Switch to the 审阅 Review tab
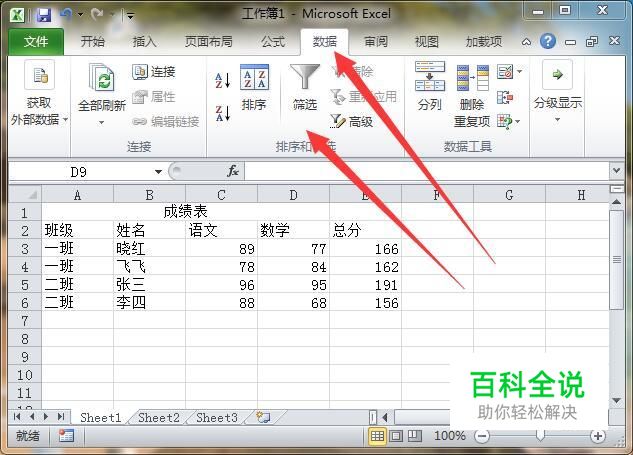The height and width of the screenshot is (455, 633). point(376,41)
